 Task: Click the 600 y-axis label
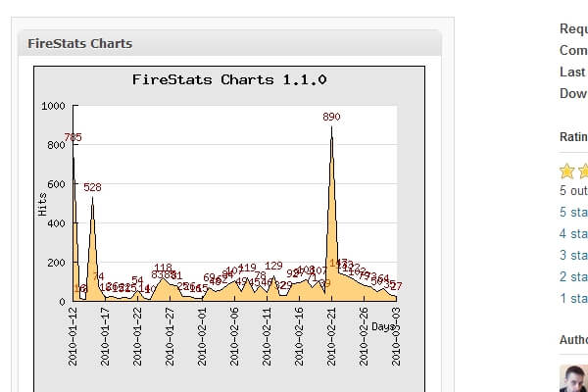[x=56, y=184]
